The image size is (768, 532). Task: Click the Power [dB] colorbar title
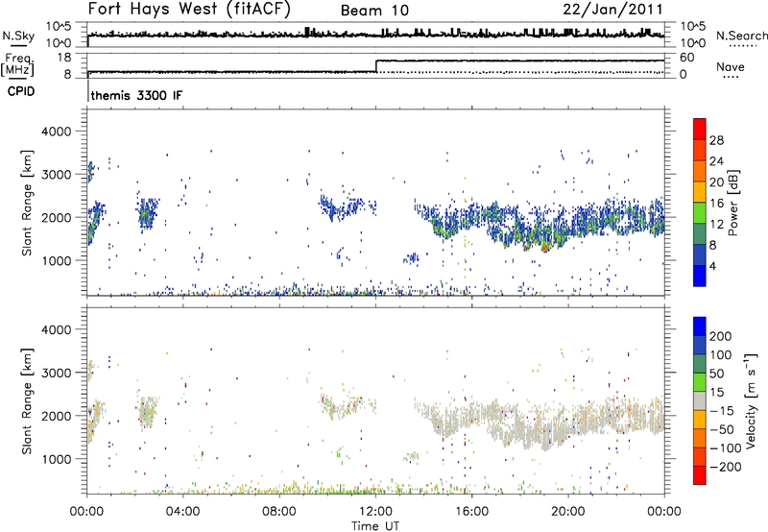732,203
